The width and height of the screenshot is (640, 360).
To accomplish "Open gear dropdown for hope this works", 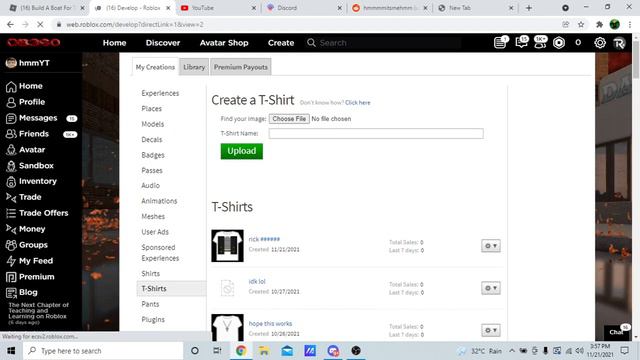I will click(x=491, y=330).
